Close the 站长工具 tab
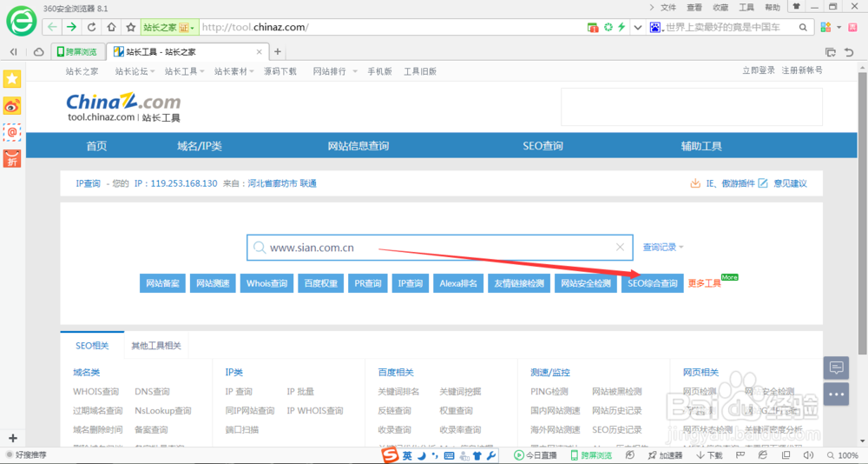This screenshot has height=464, width=868. 259,52
